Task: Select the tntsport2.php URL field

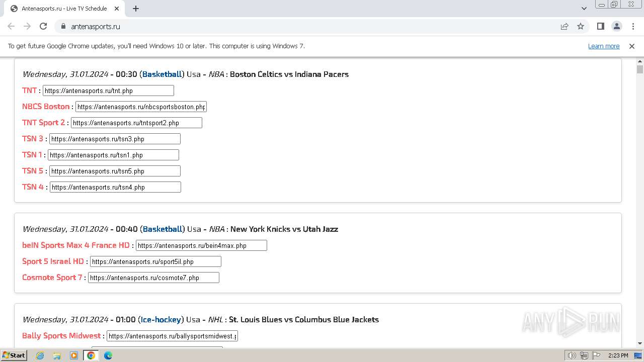Action: point(136,123)
